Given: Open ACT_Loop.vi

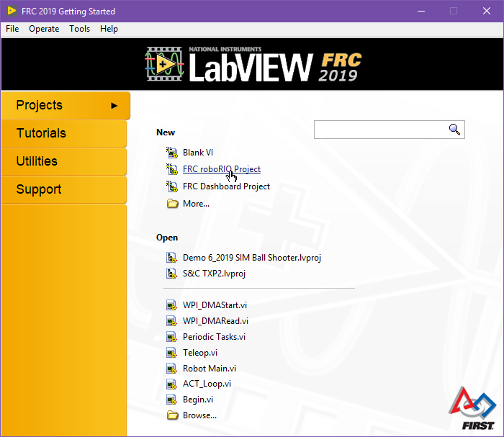Looking at the screenshot, I should point(207,384).
